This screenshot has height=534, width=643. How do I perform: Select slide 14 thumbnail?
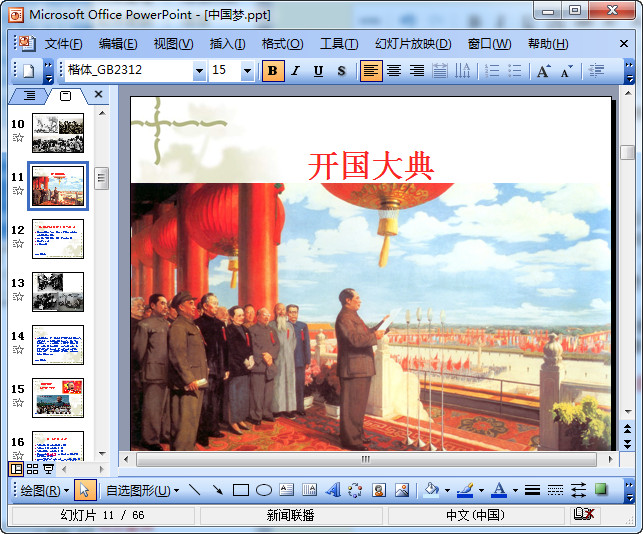tap(58, 345)
